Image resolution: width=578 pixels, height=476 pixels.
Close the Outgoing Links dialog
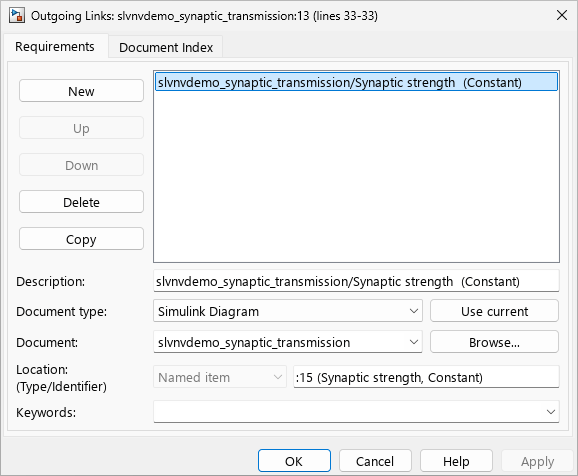[561, 15]
